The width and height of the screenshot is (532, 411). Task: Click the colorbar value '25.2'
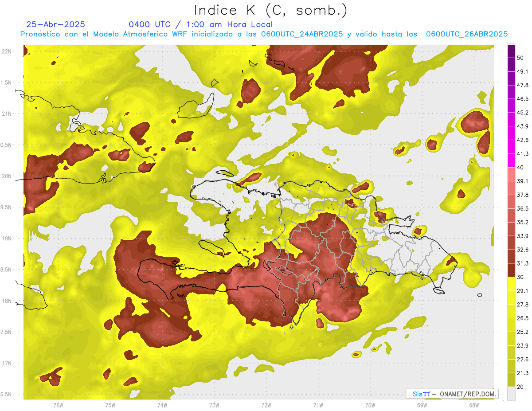[523, 332]
